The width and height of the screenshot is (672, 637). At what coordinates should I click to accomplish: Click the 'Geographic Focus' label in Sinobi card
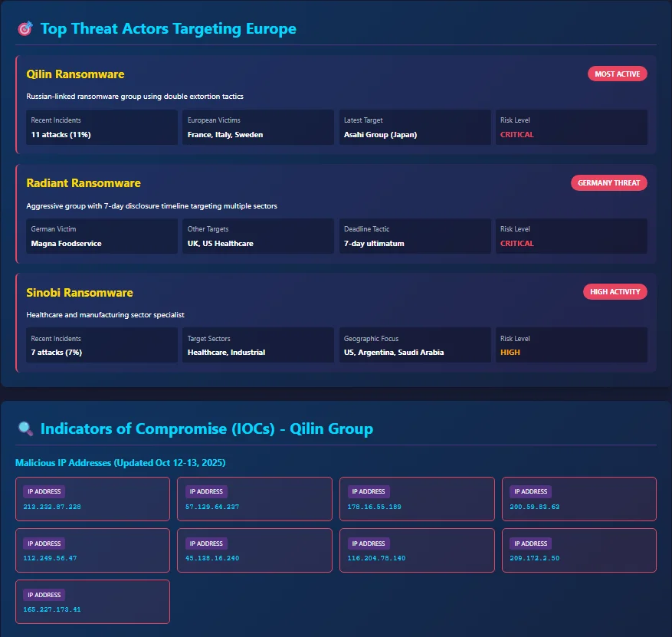click(371, 339)
